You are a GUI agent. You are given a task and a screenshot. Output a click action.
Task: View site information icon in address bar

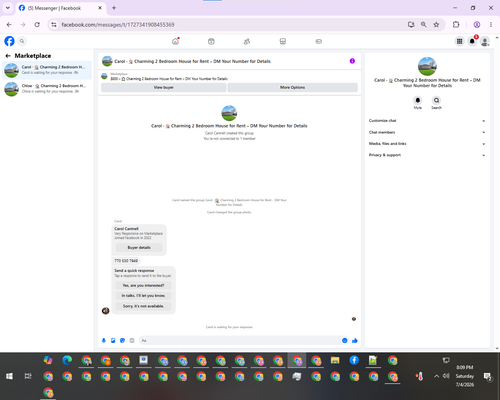(54, 24)
